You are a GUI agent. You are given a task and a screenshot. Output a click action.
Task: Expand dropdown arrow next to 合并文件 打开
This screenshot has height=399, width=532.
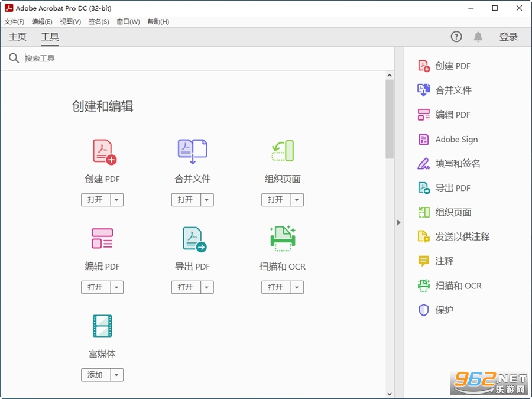(207, 200)
